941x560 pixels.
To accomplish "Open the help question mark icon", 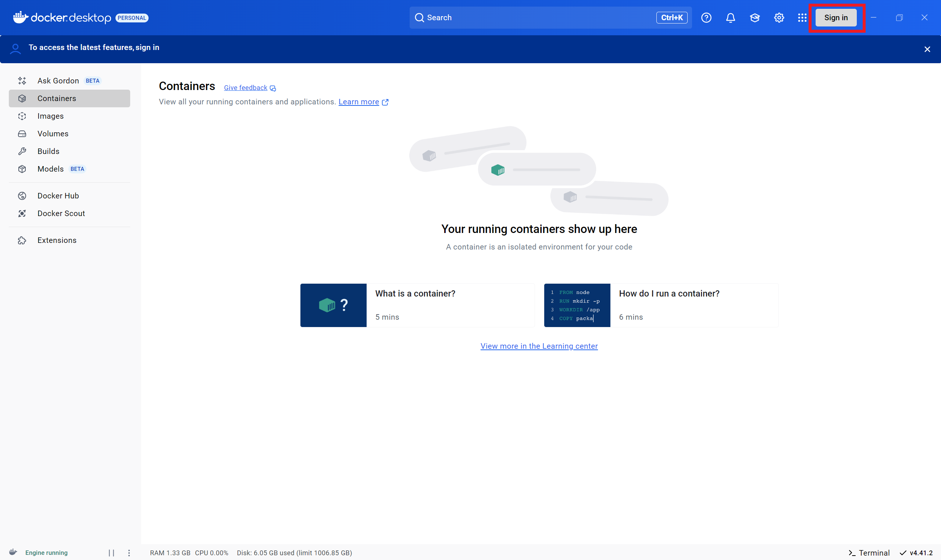I will [x=706, y=18].
